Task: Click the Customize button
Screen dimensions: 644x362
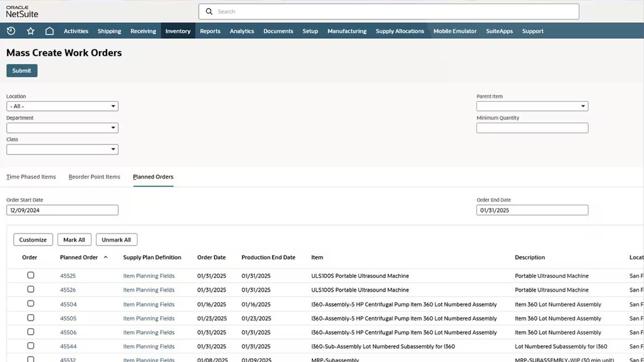Action: pyautogui.click(x=33, y=240)
